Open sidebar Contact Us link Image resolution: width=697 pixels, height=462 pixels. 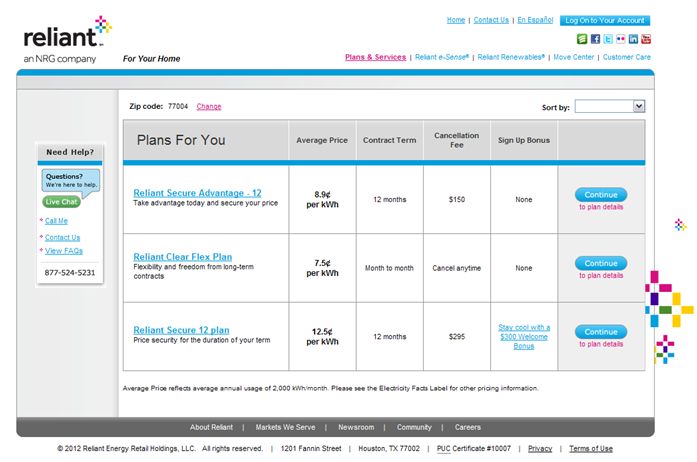[x=62, y=237]
